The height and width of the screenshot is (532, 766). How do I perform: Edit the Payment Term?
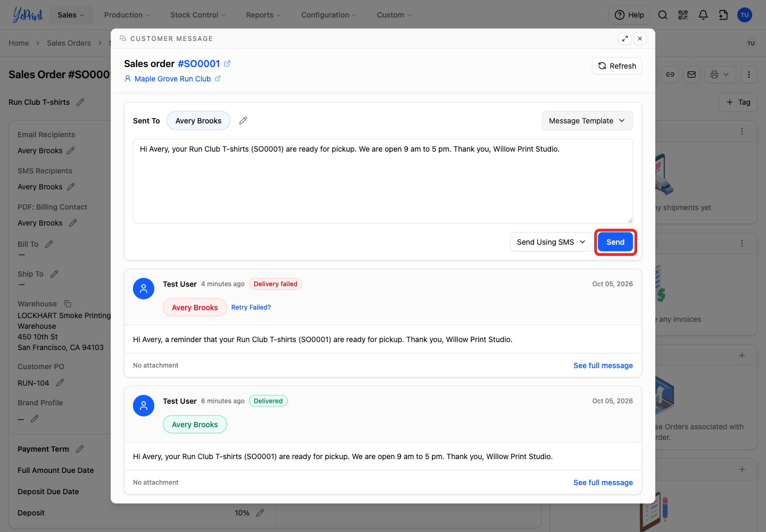coord(80,449)
